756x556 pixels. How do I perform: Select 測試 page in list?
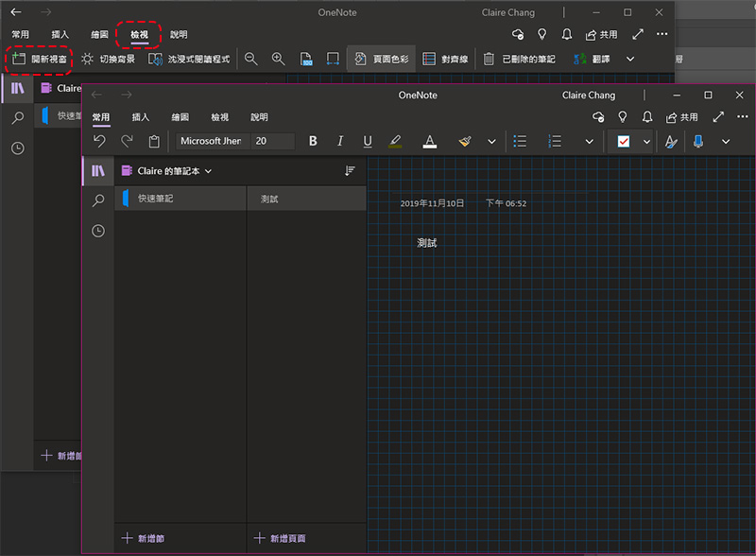click(307, 199)
